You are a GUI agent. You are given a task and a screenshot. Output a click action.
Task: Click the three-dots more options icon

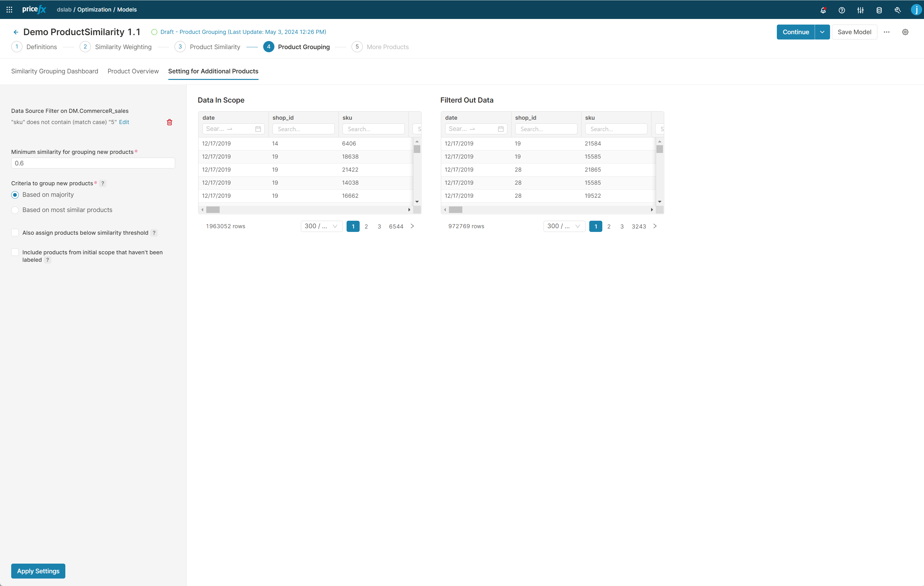[886, 32]
